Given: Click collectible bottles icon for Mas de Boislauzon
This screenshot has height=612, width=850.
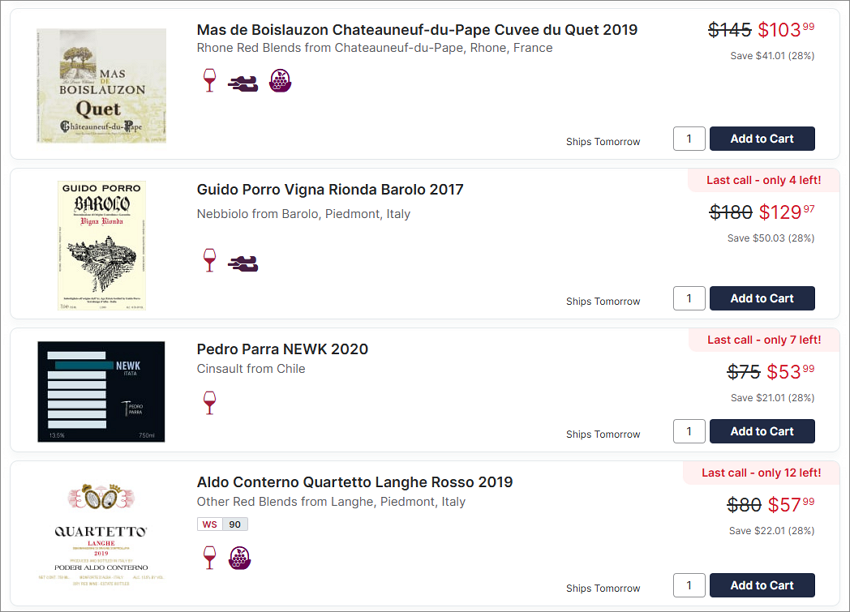Looking at the screenshot, I should click(243, 83).
